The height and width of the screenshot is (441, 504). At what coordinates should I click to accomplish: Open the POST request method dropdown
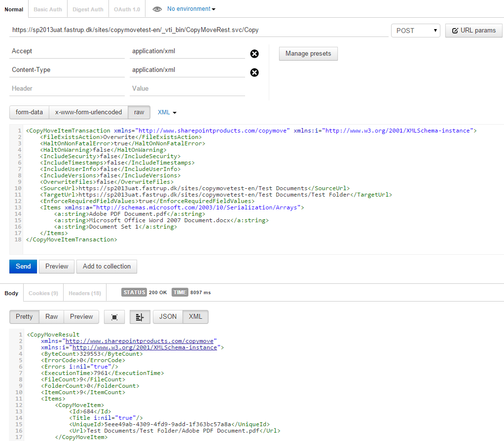click(415, 30)
